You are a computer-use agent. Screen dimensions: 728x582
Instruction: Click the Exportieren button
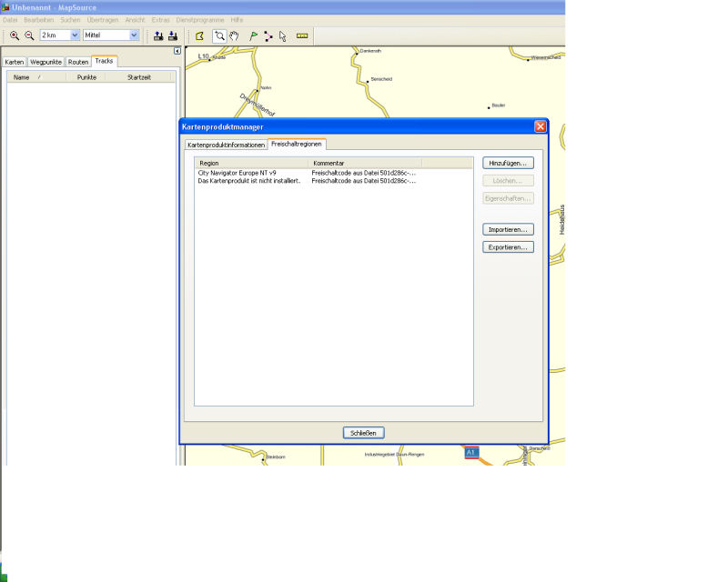(x=508, y=247)
